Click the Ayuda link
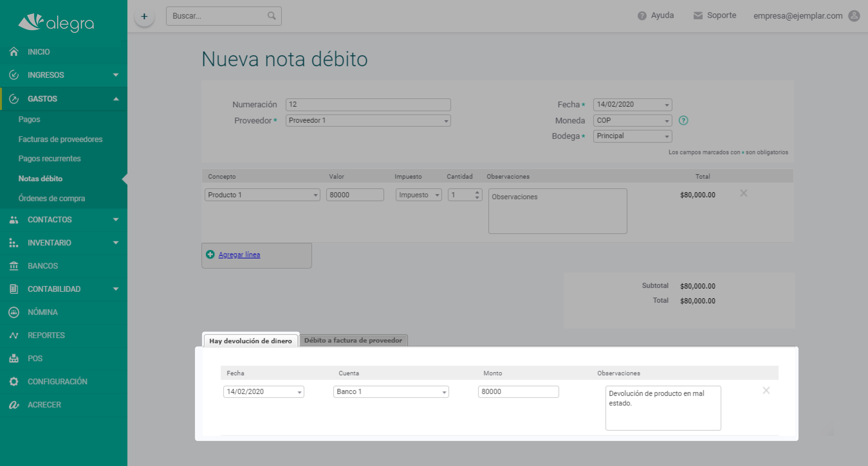Image resolution: width=868 pixels, height=466 pixels. tap(662, 15)
